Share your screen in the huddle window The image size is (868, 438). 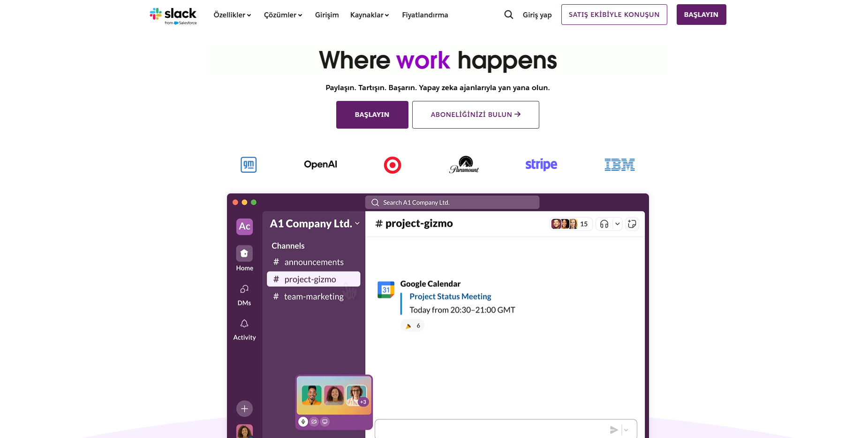(324, 422)
